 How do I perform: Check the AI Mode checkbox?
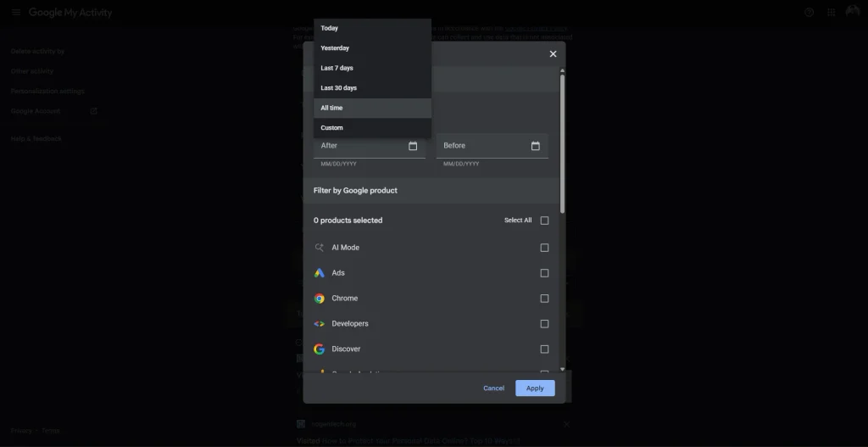[x=545, y=248]
